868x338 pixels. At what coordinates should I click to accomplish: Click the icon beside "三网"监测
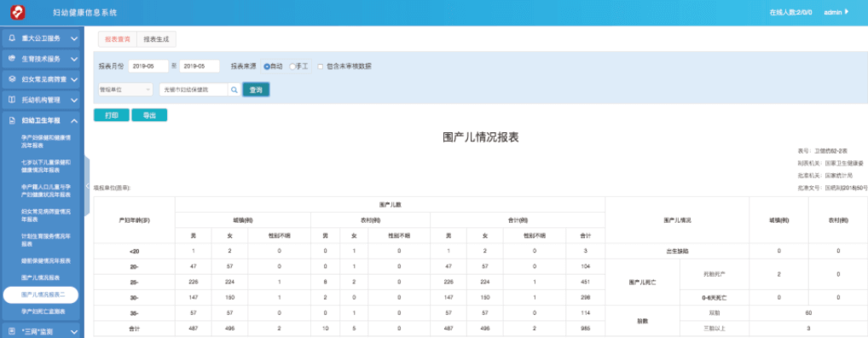pos(12,331)
